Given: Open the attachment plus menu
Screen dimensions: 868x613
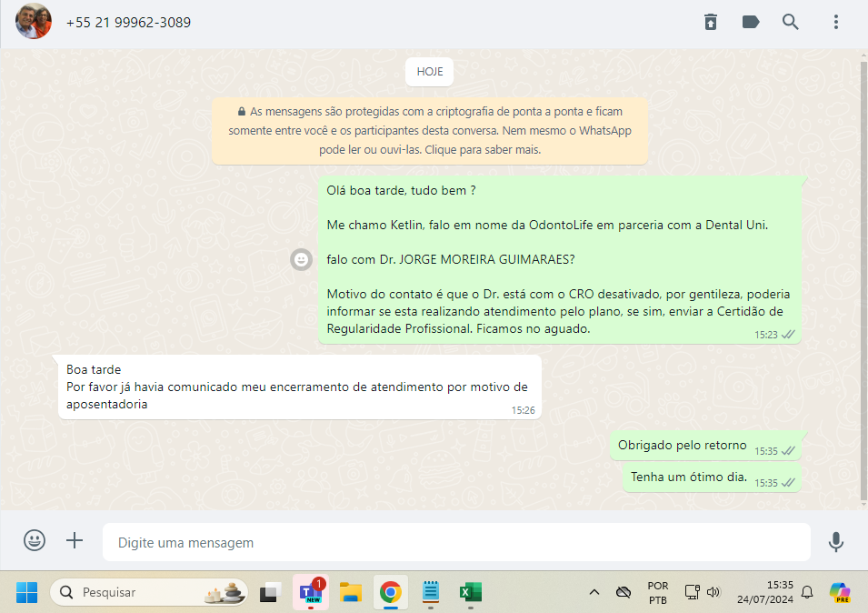Looking at the screenshot, I should coord(75,540).
